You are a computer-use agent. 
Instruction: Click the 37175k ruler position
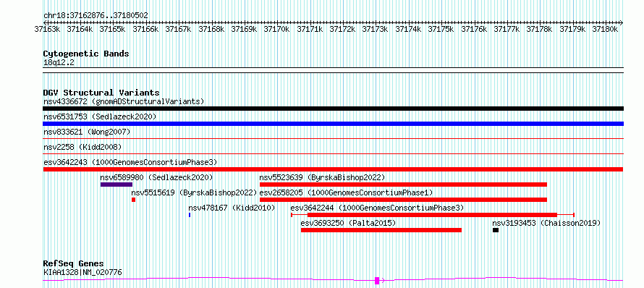click(x=441, y=29)
